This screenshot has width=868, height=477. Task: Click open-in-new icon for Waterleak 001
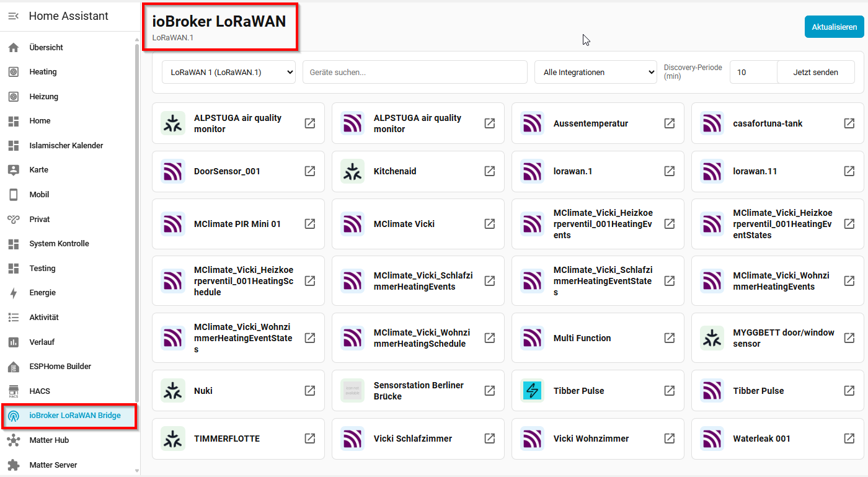pos(849,439)
